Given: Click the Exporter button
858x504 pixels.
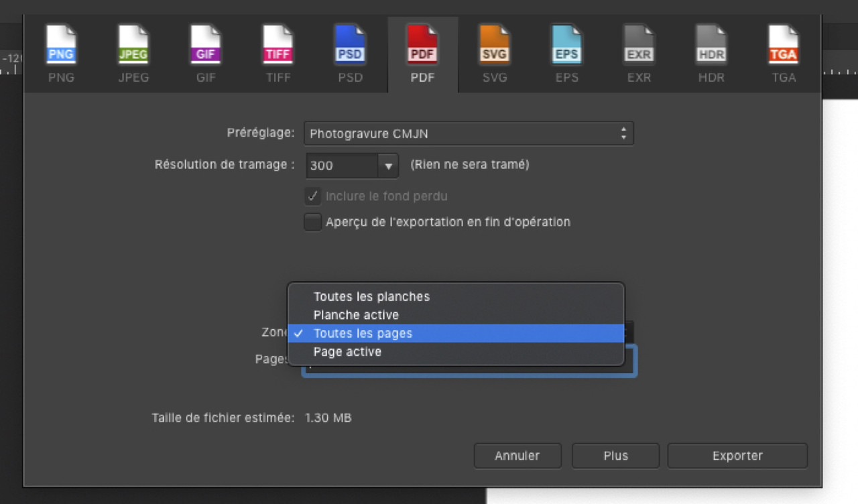Looking at the screenshot, I should coord(737,455).
